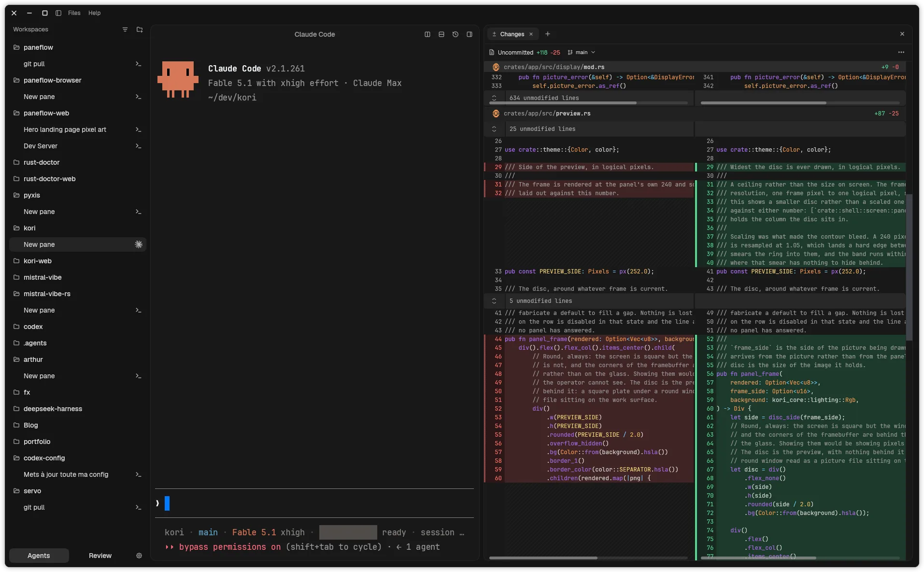Viewport: 924px width, 572px height.
Task: Open session history clock icon
Action: click(x=455, y=34)
